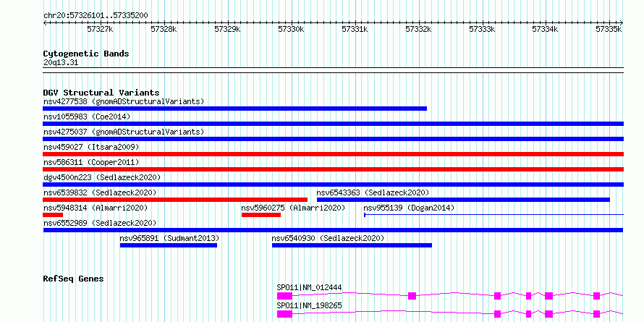This screenshot has height=322, width=644.
Task: Click the small nsv5948314 red bar
Action: (53, 215)
